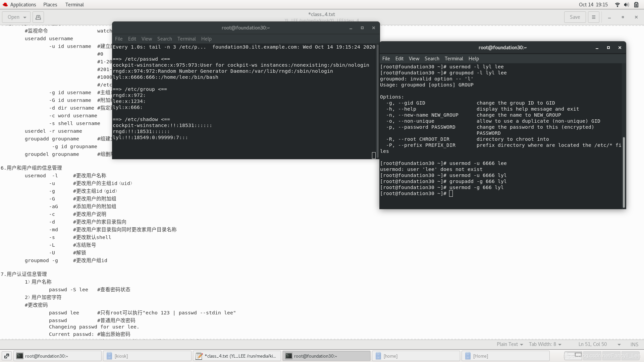Activate class_4.txt gedit taskbar entry
The image size is (644, 362).
[x=237, y=356]
